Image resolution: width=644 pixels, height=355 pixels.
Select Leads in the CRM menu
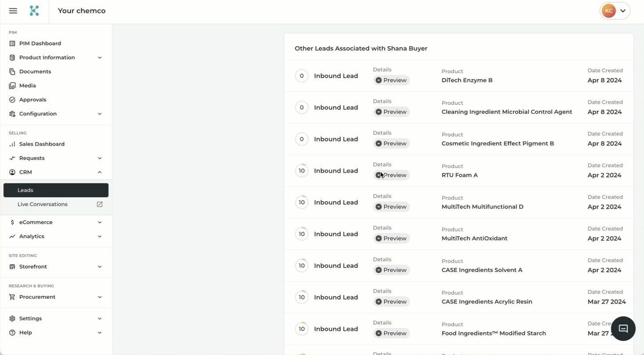56,190
